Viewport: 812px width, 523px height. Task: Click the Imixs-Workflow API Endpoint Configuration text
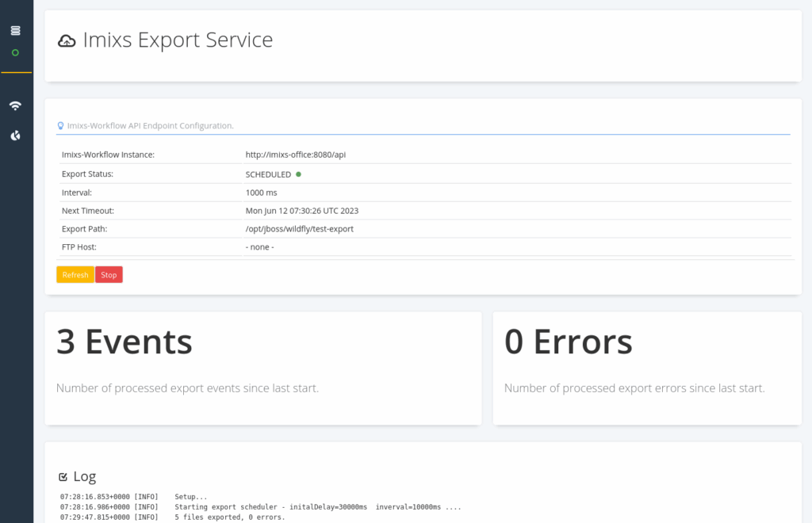pyautogui.click(x=150, y=126)
